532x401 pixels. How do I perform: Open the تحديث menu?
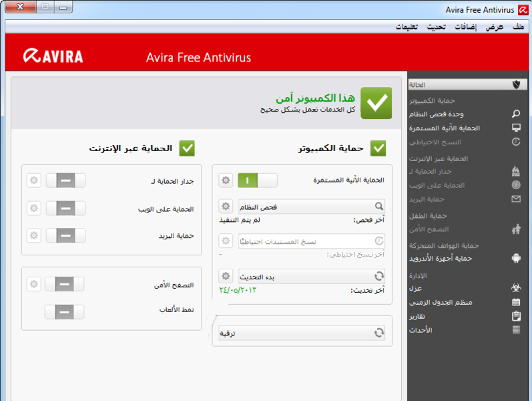pos(436,27)
